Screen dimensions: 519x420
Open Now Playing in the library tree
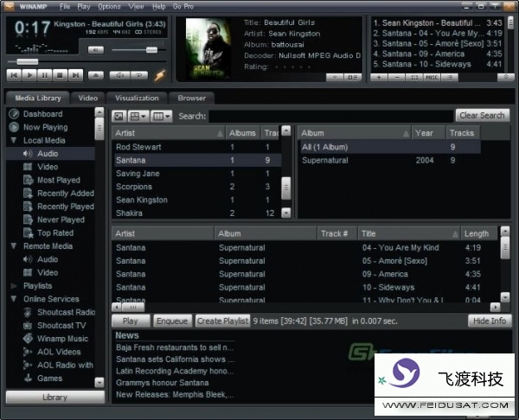(45, 127)
